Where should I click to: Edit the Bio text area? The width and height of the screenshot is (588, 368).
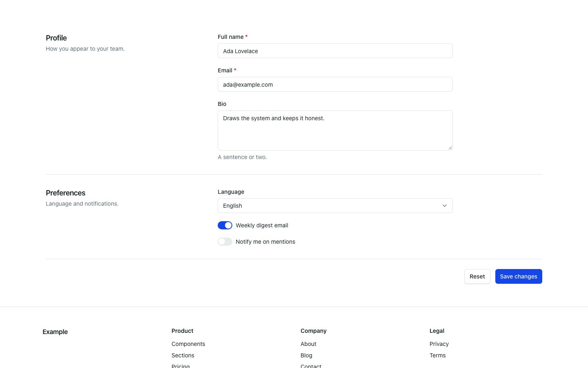(335, 130)
